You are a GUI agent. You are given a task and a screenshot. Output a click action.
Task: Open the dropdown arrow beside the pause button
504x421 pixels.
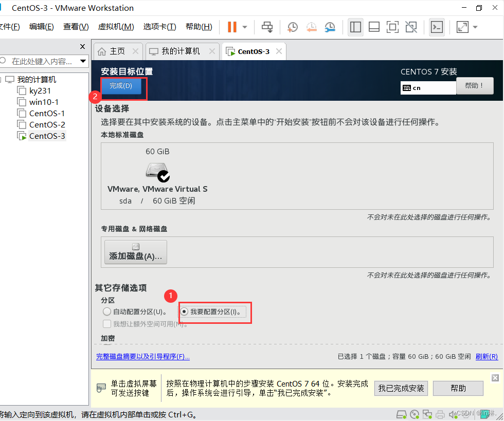point(245,27)
